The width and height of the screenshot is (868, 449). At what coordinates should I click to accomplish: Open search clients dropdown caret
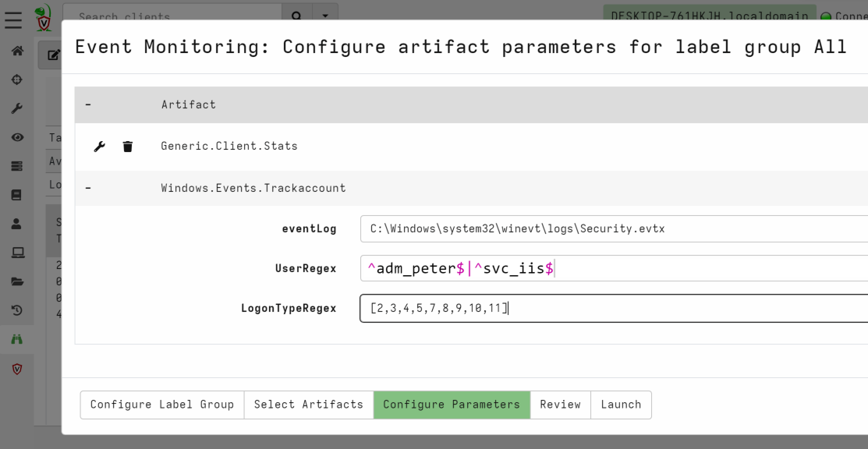[x=325, y=16]
